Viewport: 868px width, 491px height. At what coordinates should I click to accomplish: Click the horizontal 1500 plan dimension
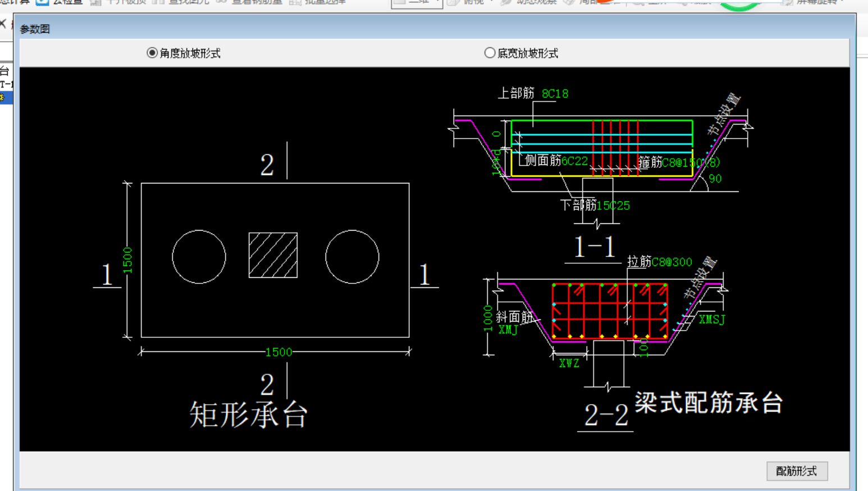coord(278,352)
